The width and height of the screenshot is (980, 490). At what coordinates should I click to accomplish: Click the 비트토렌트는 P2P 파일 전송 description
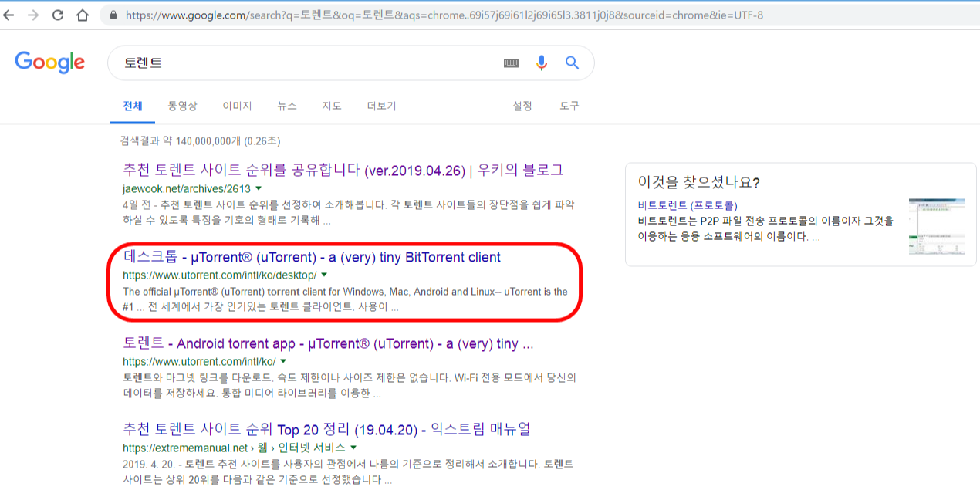coord(765,228)
